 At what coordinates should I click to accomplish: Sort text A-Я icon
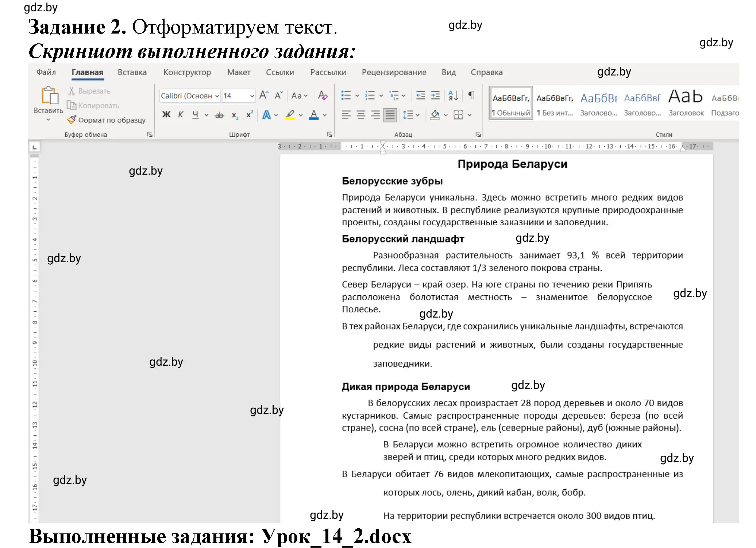(x=453, y=96)
